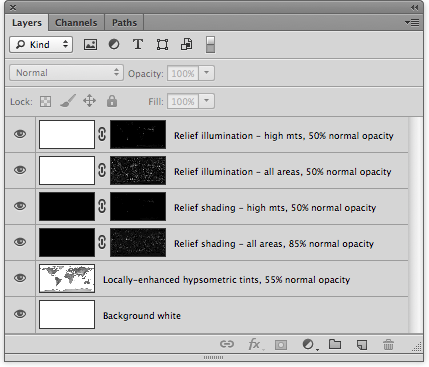The width and height of the screenshot is (429, 367).
Task: Select black layer thumbnail of Relief shading high mts
Action: [67, 206]
